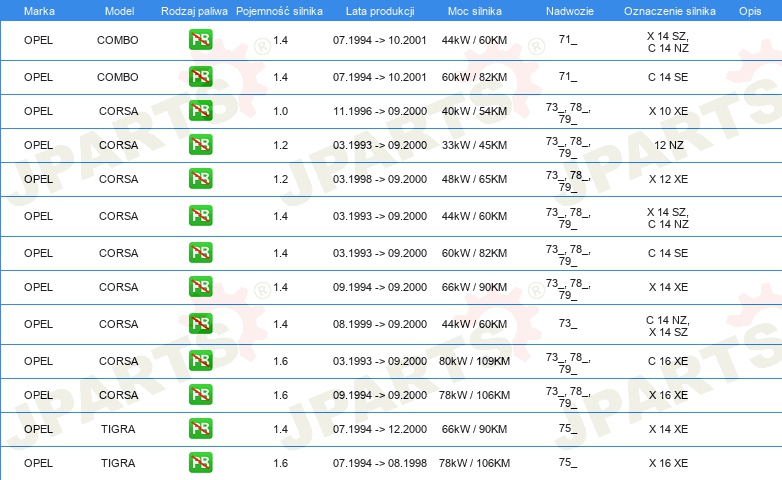This screenshot has width=782, height=480.
Task: Select engine code 'C 16 XE'
Action: (668, 361)
